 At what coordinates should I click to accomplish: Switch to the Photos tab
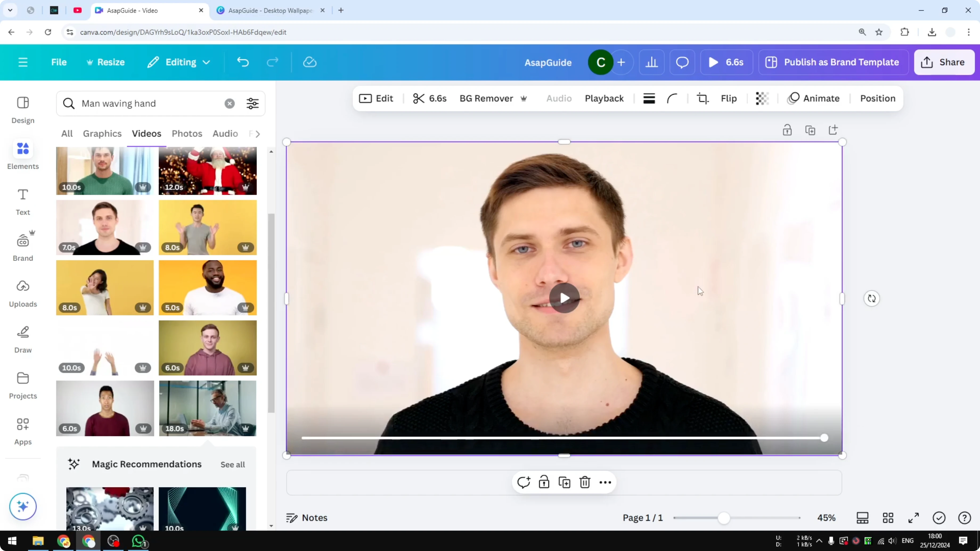[187, 133]
